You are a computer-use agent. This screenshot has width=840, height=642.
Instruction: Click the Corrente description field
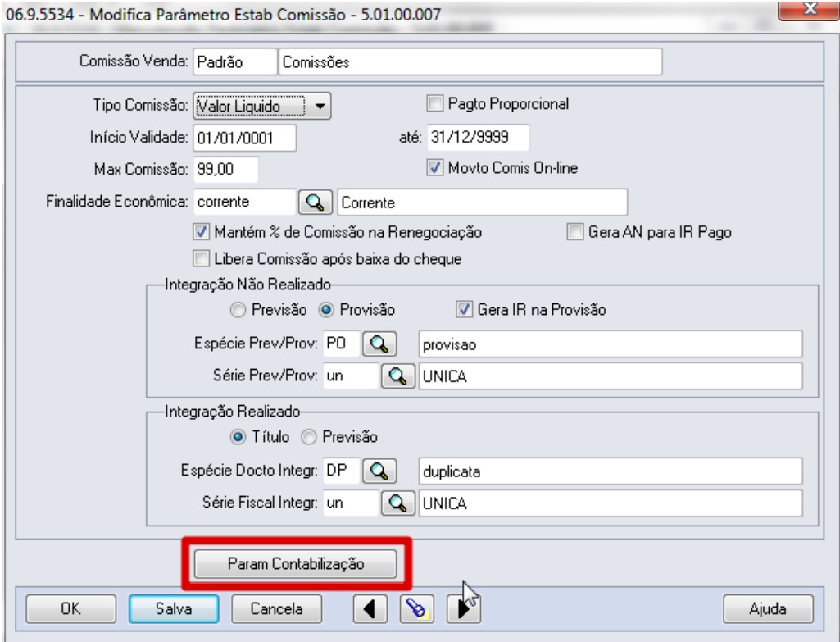tap(482, 202)
